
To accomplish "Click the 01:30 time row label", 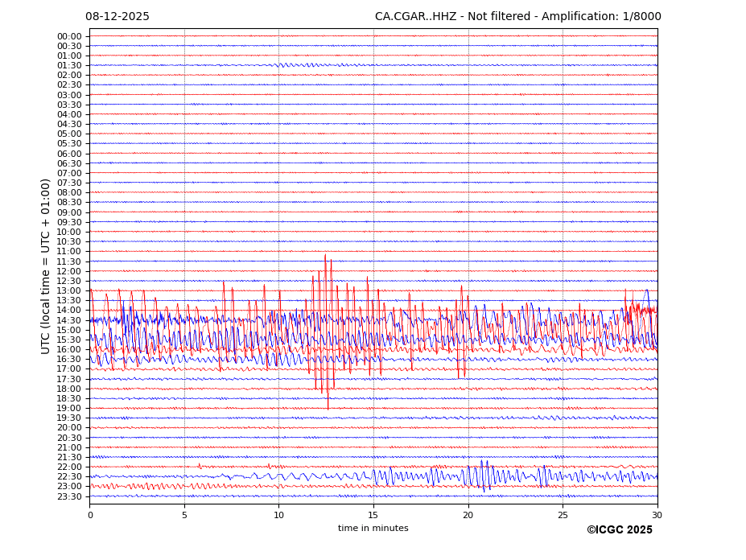I will [x=69, y=65].
